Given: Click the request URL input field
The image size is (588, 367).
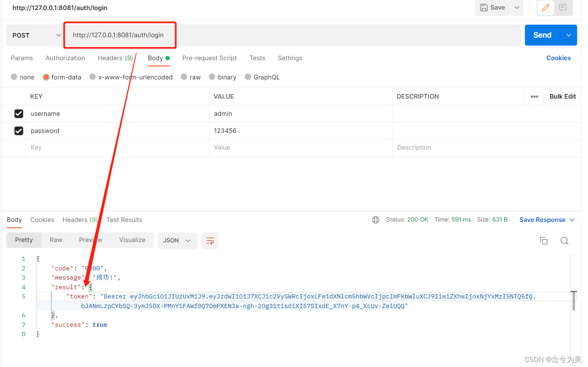Looking at the screenshot, I should pos(293,35).
